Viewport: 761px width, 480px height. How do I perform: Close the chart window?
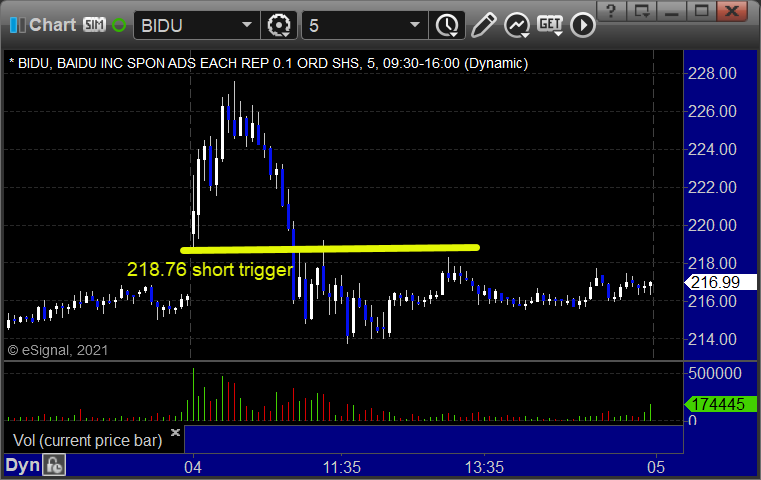pos(731,11)
